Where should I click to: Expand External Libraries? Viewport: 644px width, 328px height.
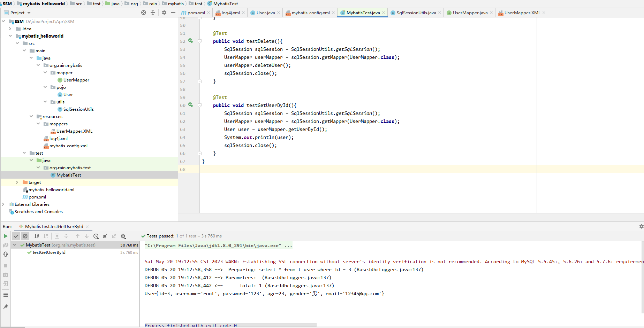(3, 204)
